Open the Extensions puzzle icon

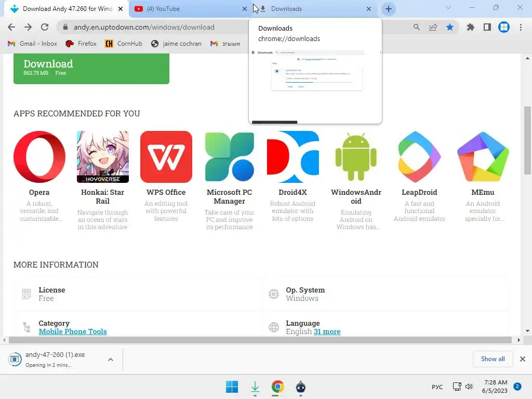click(470, 27)
